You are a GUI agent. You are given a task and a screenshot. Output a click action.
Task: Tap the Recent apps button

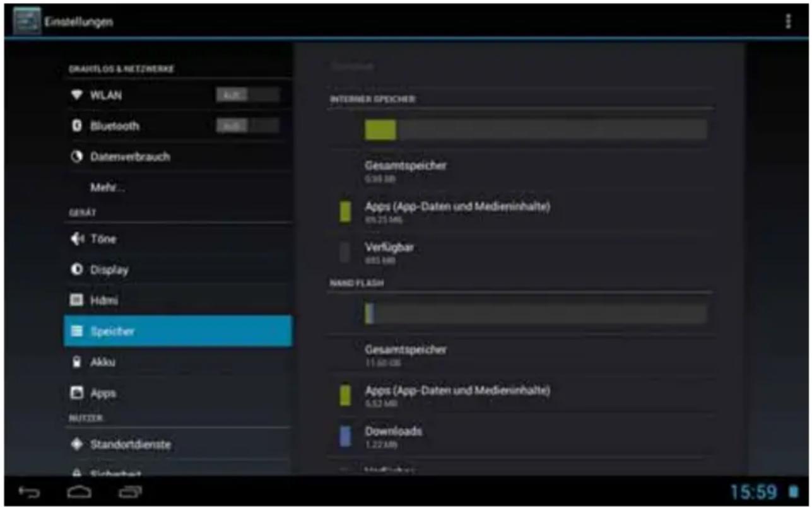tap(130, 491)
